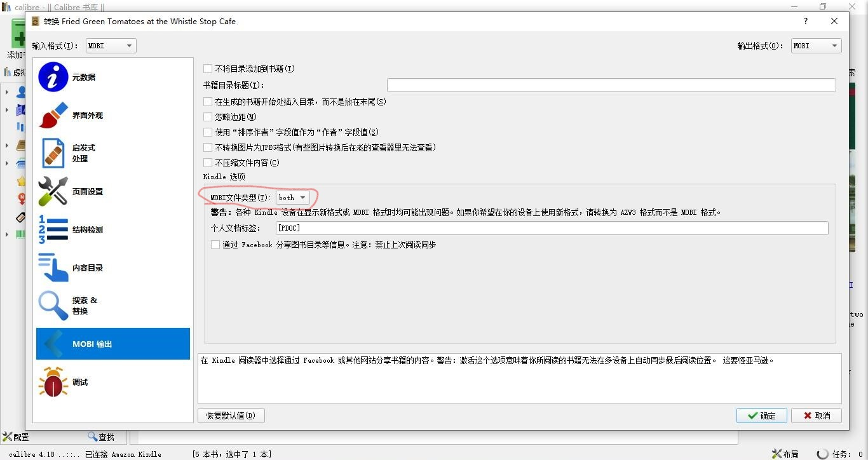The height and width of the screenshot is (460, 868).
Task: Toggle 不将目录添加到书籍 checkbox
Action: (x=208, y=69)
